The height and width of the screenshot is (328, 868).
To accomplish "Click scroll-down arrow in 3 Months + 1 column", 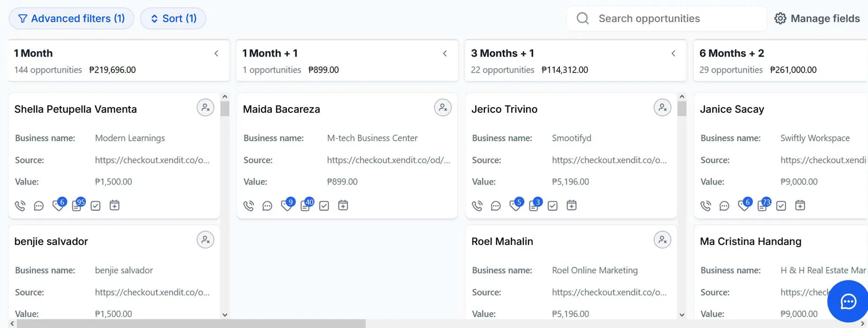I will pos(682,314).
